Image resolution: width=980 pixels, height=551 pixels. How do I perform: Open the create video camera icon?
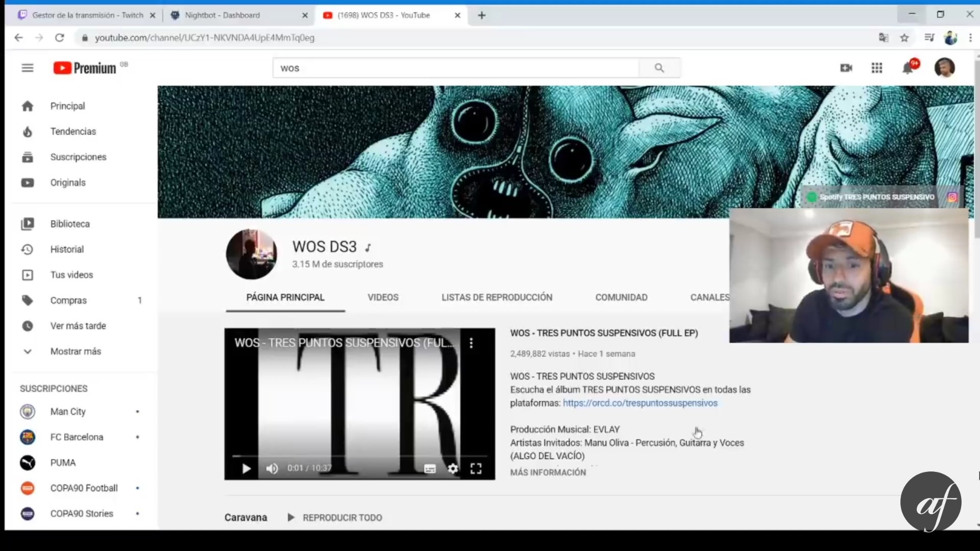coord(846,68)
